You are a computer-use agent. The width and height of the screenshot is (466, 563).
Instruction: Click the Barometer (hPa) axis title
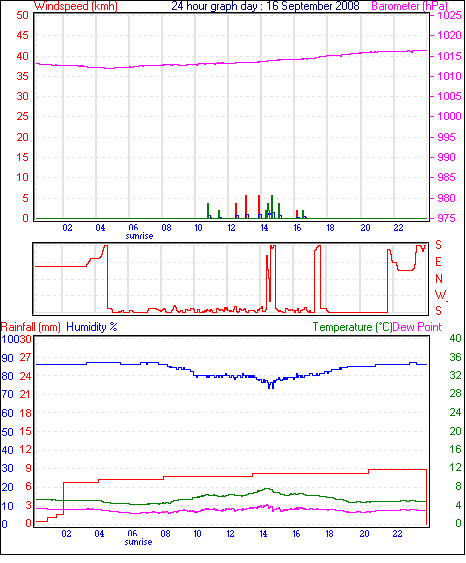click(410, 6)
